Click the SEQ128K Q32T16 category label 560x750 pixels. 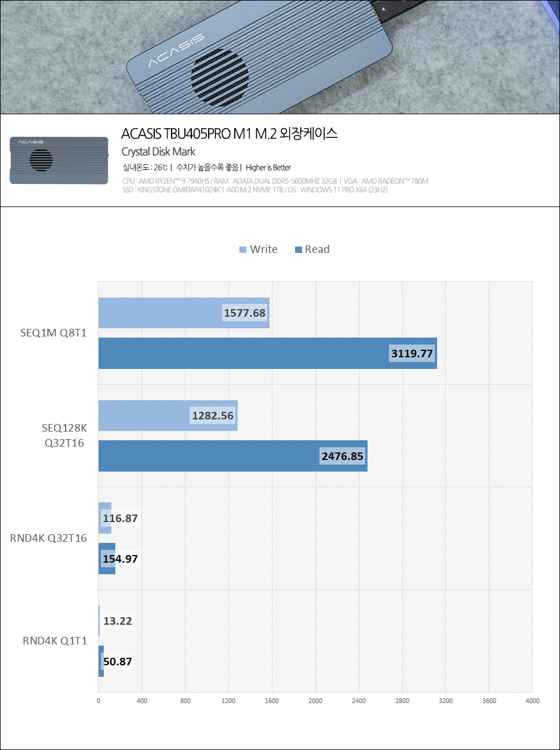64,436
